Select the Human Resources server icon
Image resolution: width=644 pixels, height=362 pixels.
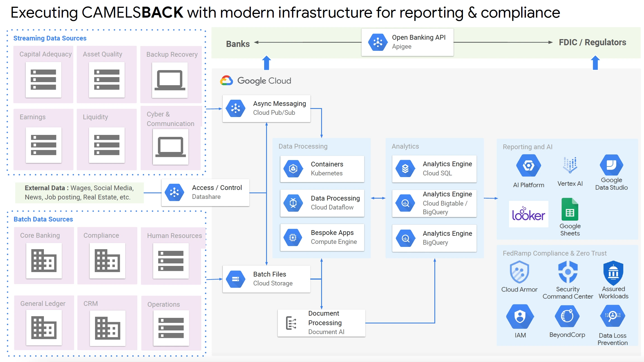pyautogui.click(x=171, y=261)
